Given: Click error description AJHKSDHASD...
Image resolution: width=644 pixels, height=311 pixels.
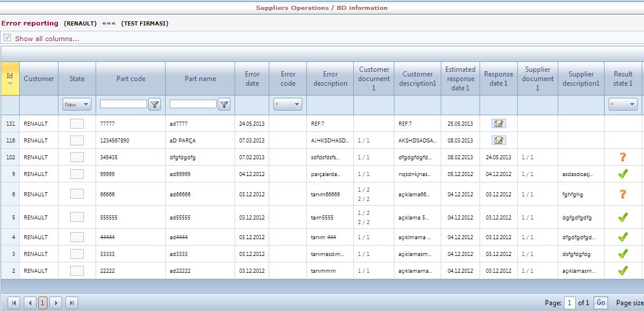Looking at the screenshot, I should [x=330, y=141].
